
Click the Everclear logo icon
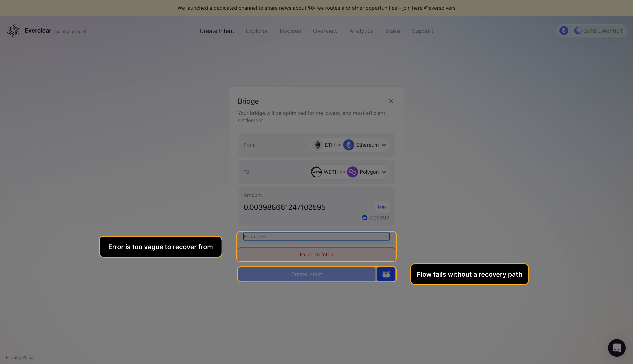pyautogui.click(x=14, y=31)
